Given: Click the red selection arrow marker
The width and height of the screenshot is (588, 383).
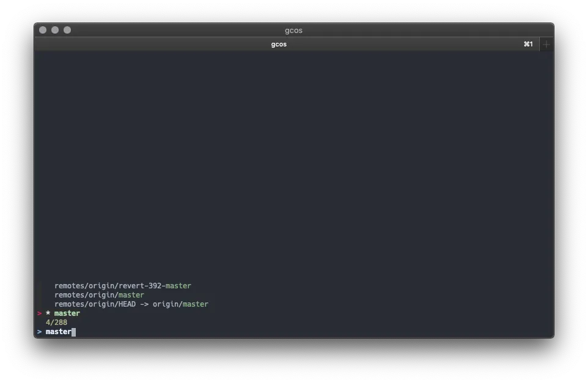Looking at the screenshot, I should 39,313.
